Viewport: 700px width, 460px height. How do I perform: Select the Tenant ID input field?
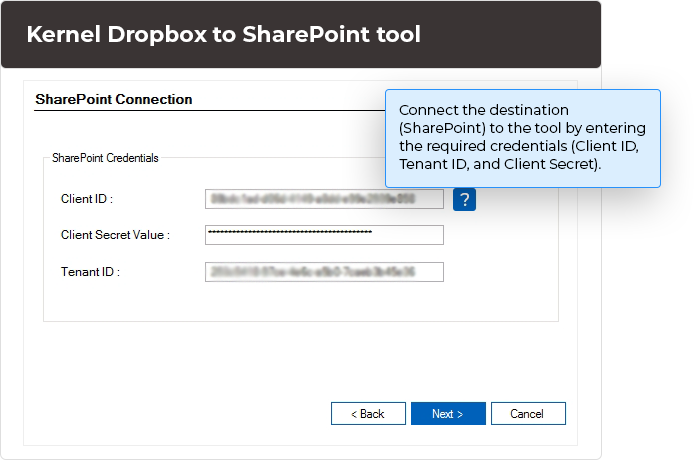[324, 272]
